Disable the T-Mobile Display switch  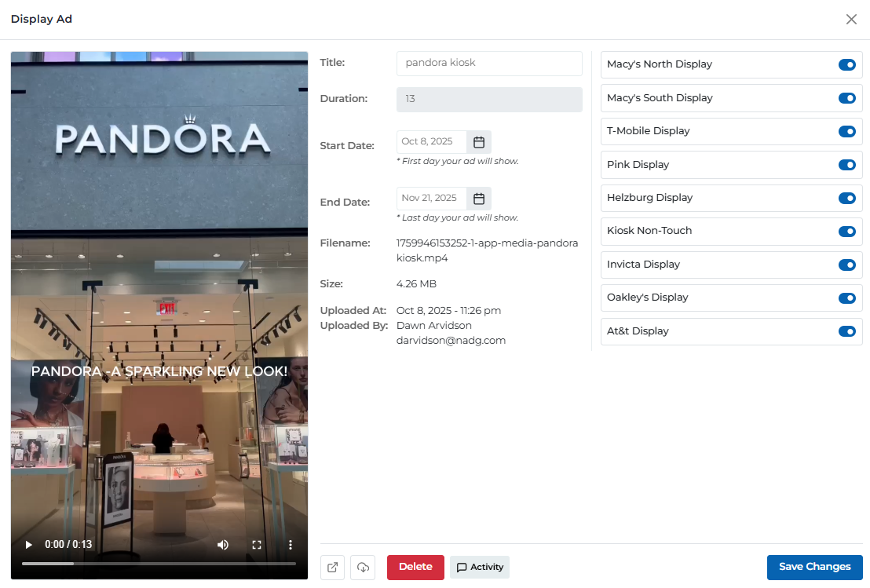coord(846,132)
